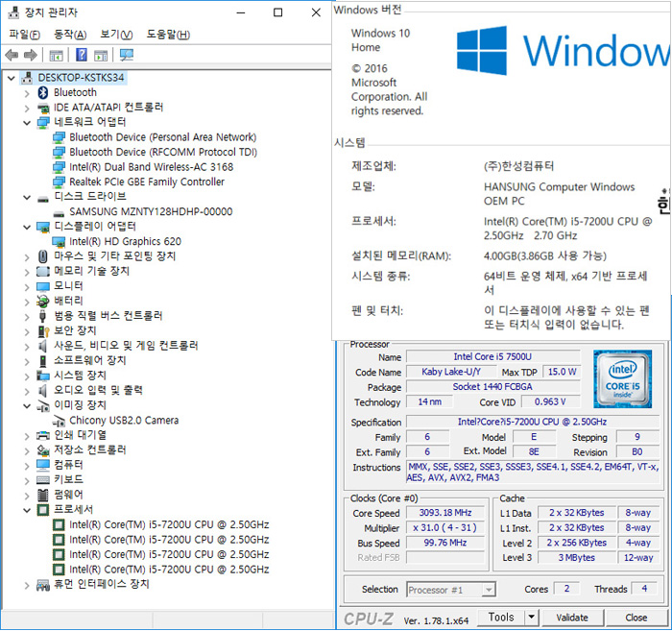Click the speaker icon for 사운드, 비디오 및 게임 컨트롤러
Screen dimensions: 672x631
tap(43, 346)
